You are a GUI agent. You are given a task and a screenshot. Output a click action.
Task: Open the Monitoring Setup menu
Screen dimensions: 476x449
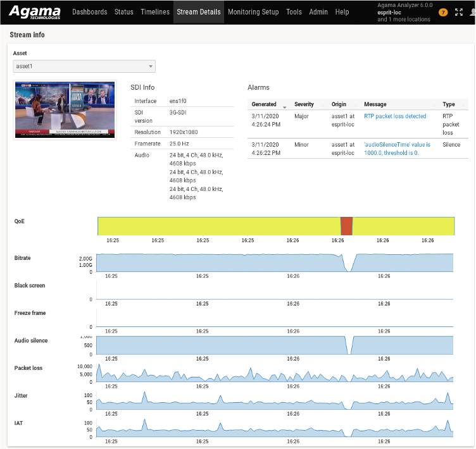click(x=253, y=12)
